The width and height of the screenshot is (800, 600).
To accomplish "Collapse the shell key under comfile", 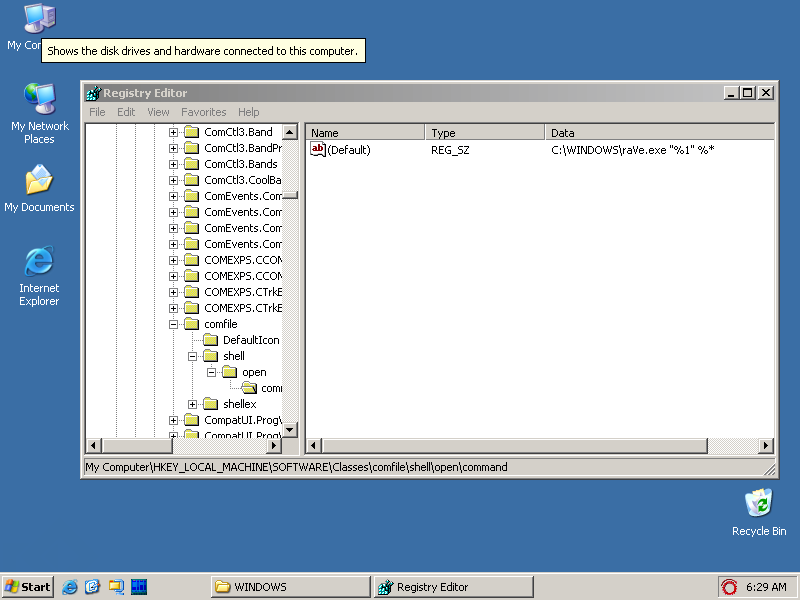I will click(192, 356).
